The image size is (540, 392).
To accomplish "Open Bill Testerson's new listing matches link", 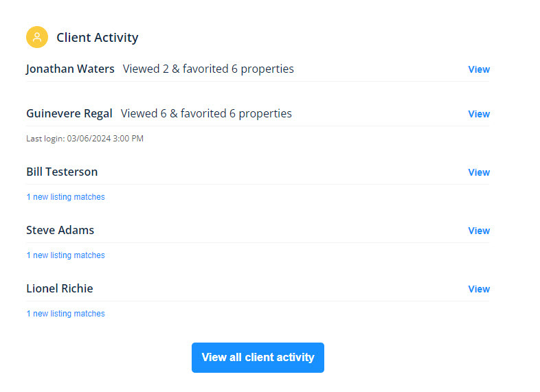I will (x=65, y=197).
